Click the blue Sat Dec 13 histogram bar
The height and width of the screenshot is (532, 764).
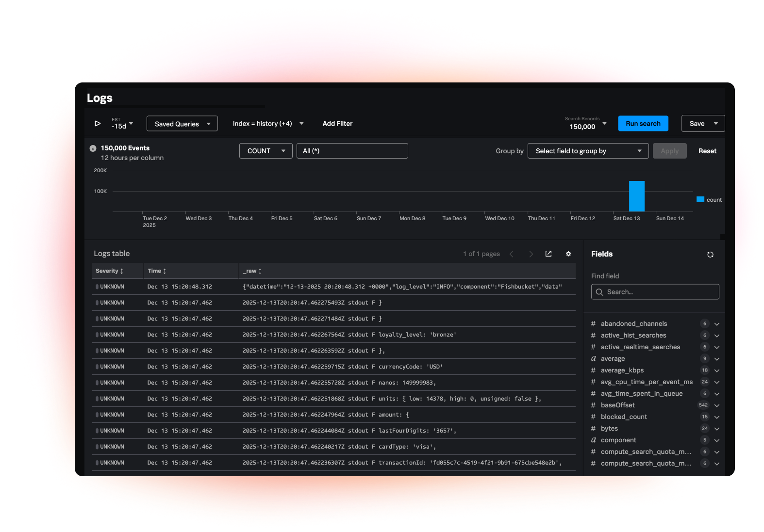pos(637,196)
